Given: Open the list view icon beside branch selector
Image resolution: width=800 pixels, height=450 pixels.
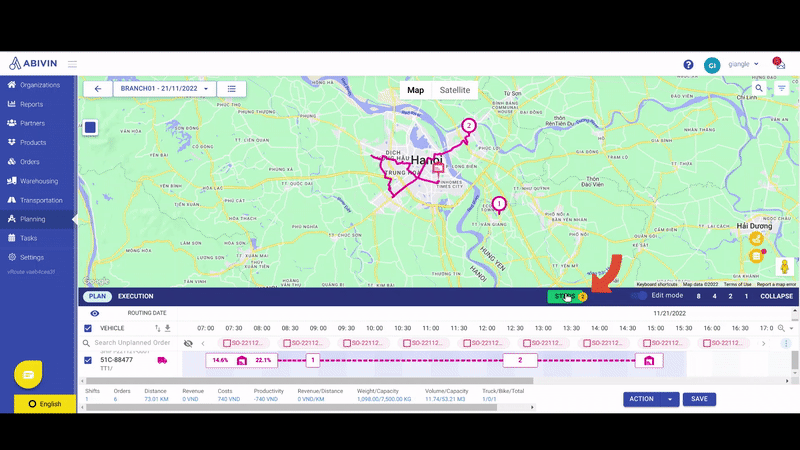Looking at the screenshot, I should (232, 89).
